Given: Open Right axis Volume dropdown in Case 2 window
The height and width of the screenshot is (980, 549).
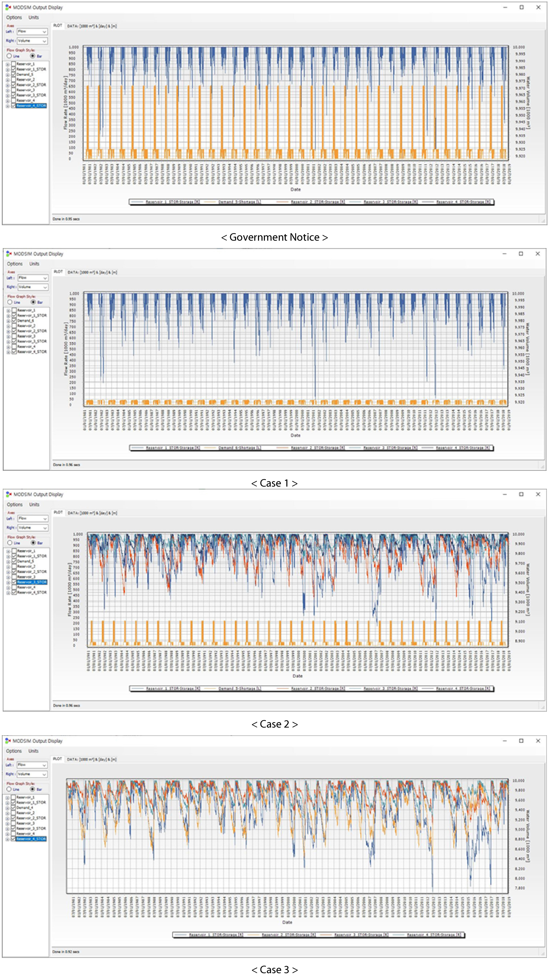Looking at the screenshot, I should click(33, 528).
